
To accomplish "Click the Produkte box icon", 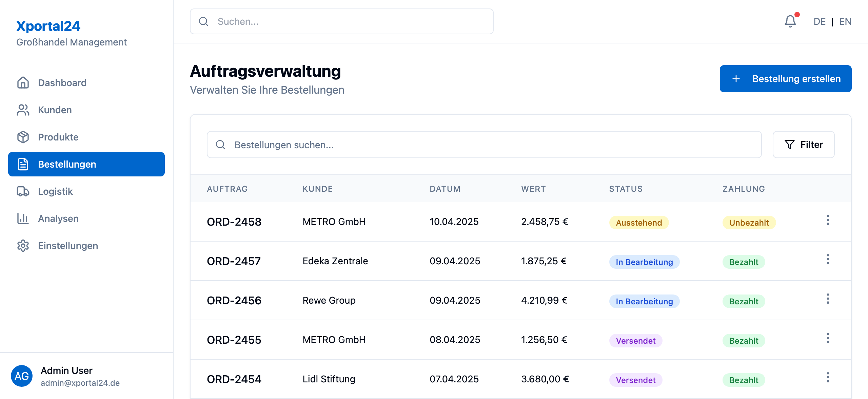I will [x=23, y=137].
